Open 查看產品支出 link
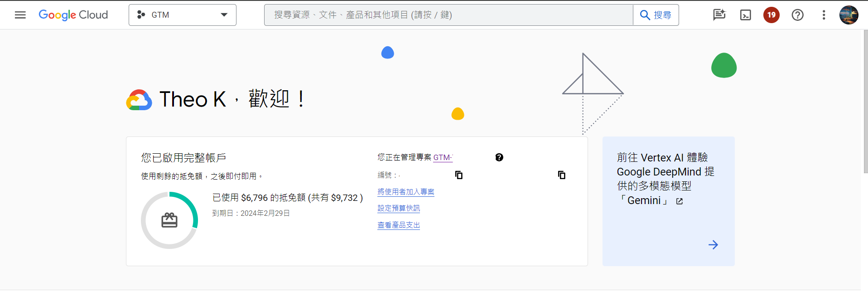This screenshot has height=302, width=868. 399,225
